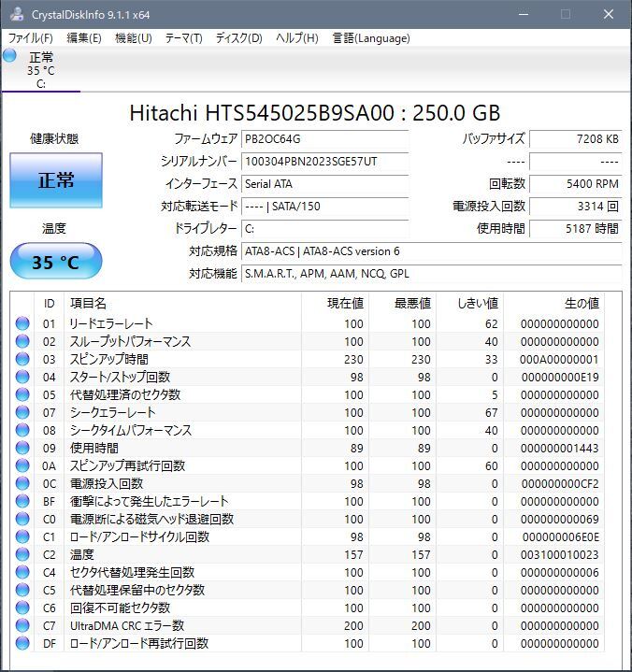632x672 pixels.
Task: Open the ファイル(F) menu
Action: coord(31,38)
